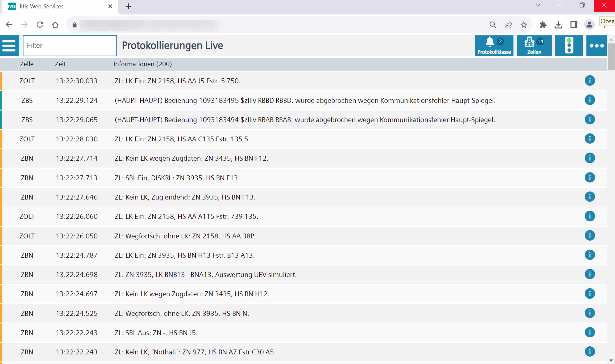Show info for ZOLT 13:22:28.030 entry

click(x=590, y=139)
